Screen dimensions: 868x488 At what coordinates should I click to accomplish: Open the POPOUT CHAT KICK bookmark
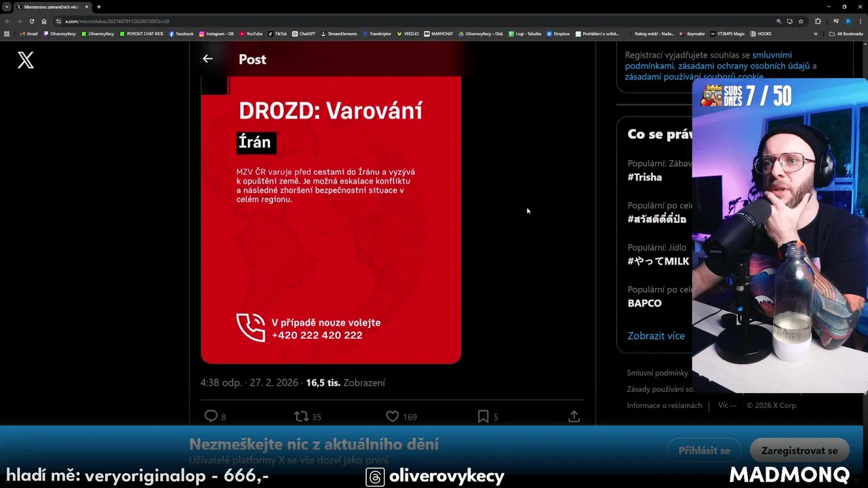141,33
